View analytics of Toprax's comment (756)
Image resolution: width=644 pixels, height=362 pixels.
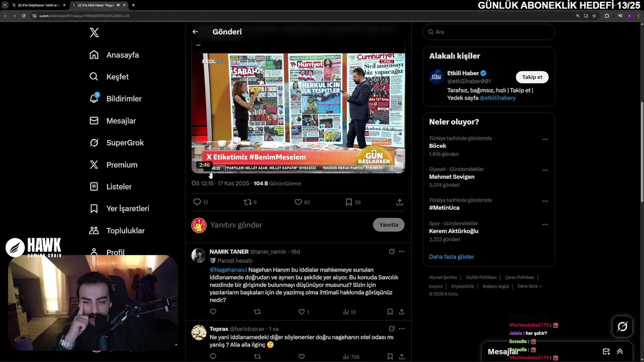tap(351, 356)
